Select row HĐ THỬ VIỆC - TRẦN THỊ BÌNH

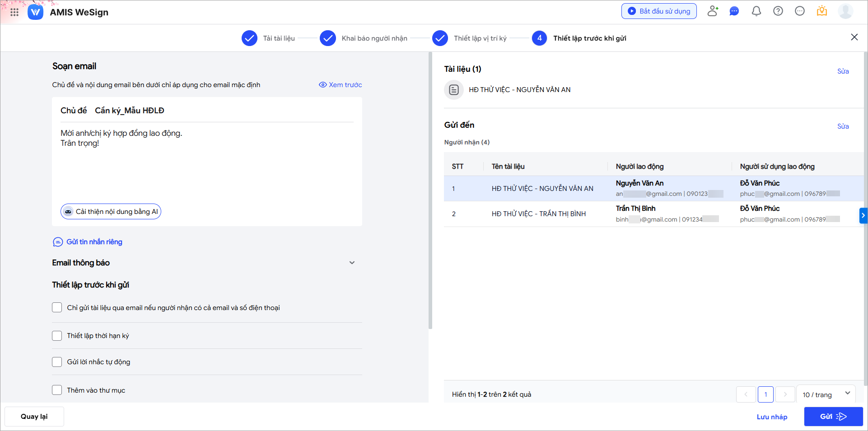(x=653, y=214)
